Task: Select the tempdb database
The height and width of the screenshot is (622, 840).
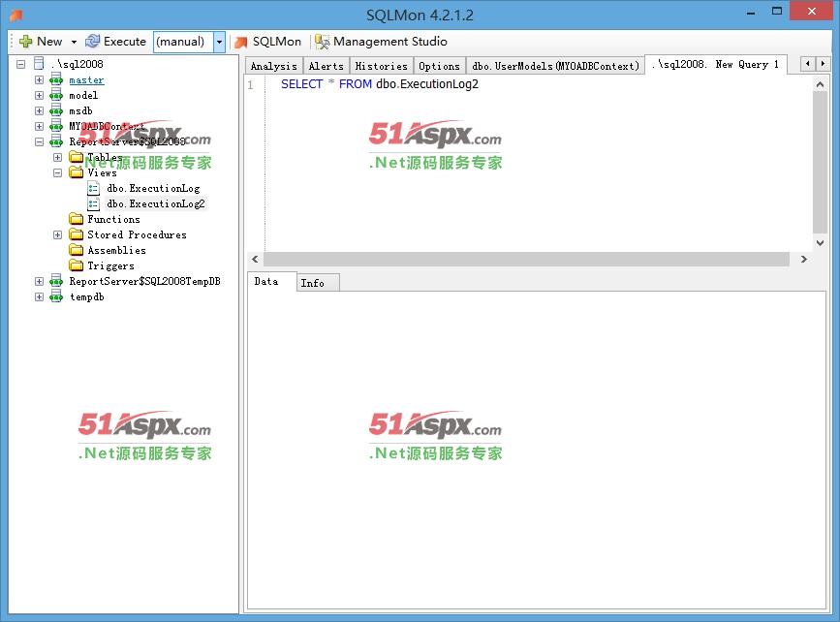Action: coord(87,296)
